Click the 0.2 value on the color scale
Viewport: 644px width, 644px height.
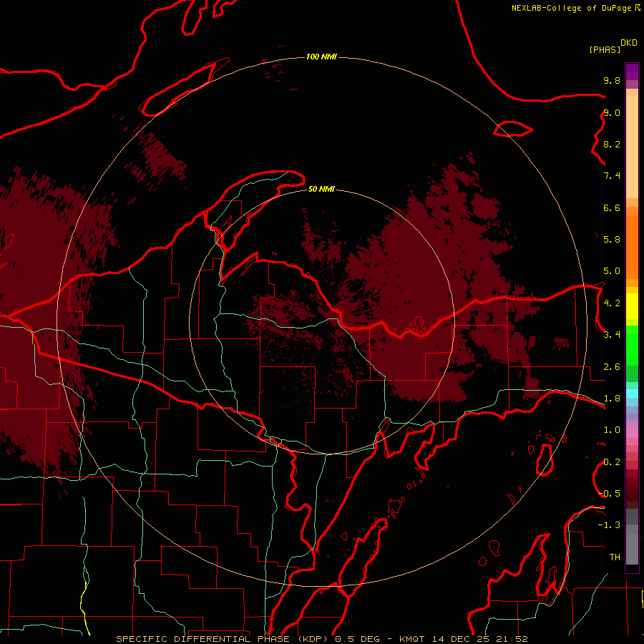(x=612, y=462)
